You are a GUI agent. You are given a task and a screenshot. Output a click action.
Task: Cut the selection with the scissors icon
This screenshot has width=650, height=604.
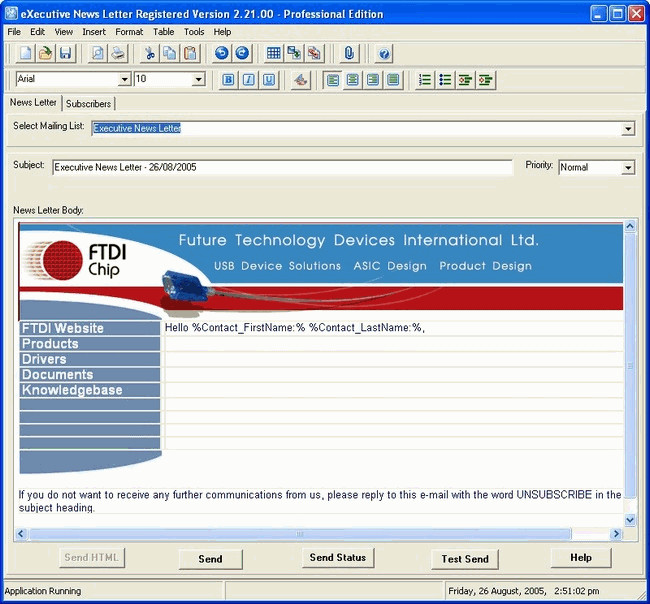(x=150, y=53)
